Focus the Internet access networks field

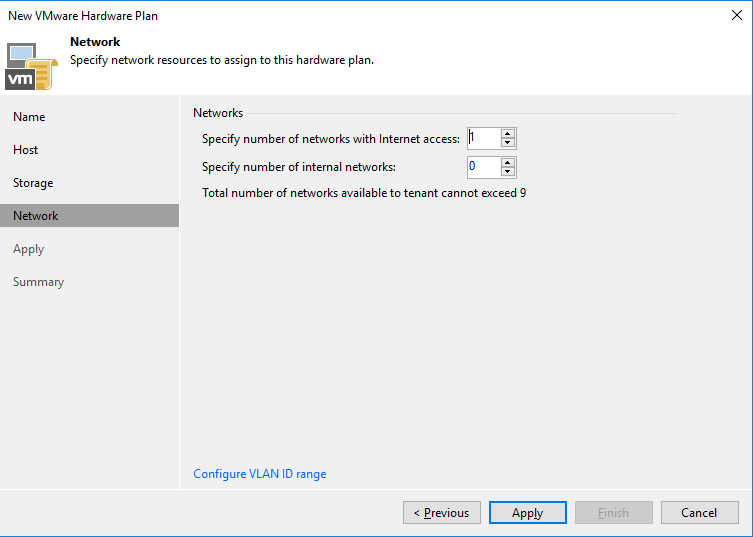(x=484, y=138)
